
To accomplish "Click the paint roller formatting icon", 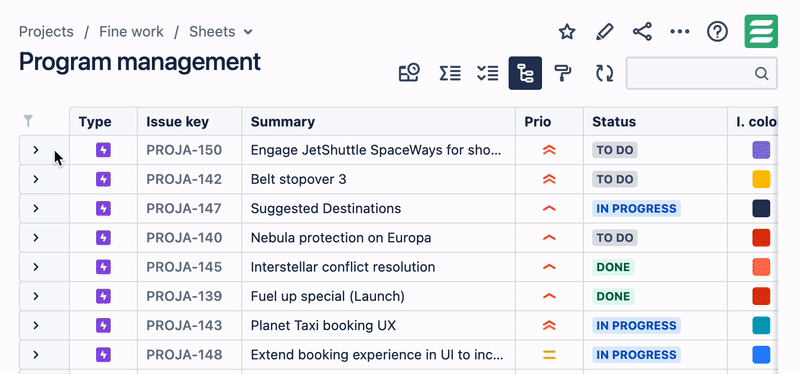I will (x=563, y=73).
